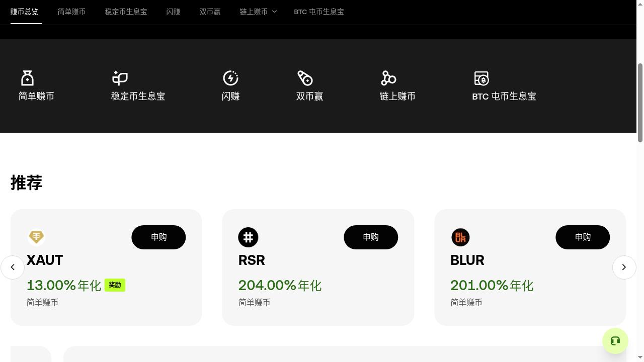Open the 双币赢 tab
644x362 pixels.
pyautogui.click(x=210, y=12)
